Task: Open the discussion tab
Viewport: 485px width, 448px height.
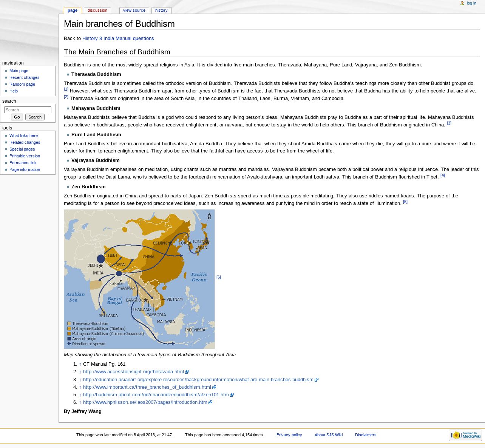Action: 97,11
